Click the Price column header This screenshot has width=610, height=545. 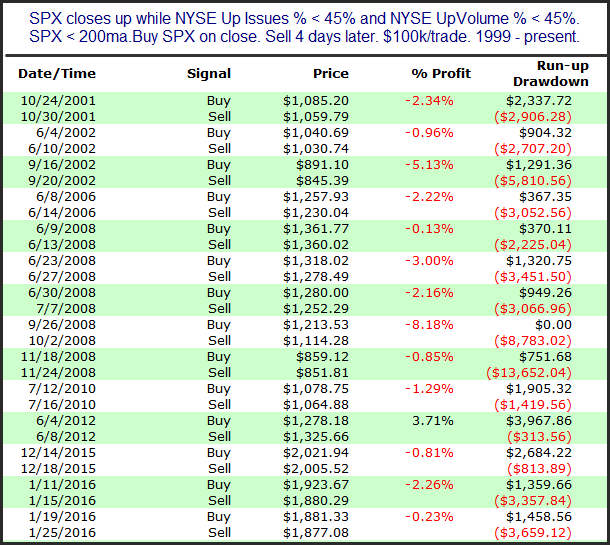(331, 74)
